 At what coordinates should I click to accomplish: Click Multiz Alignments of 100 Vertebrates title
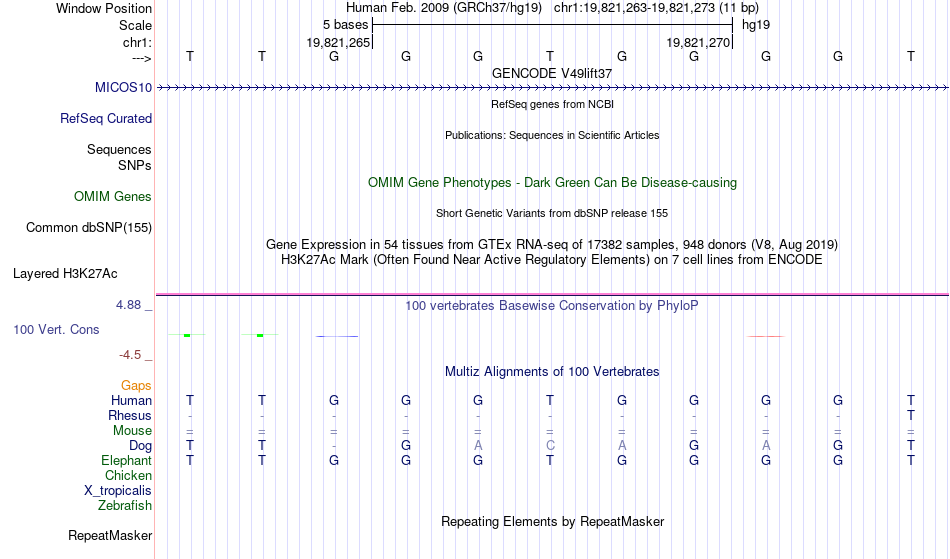[x=552, y=371]
